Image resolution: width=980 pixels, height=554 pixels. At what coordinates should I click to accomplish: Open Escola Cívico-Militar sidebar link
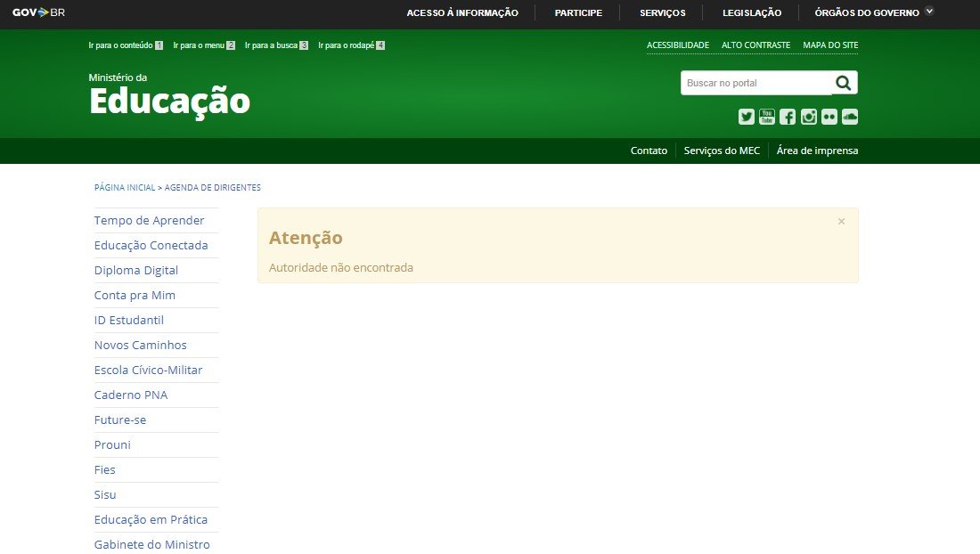[x=148, y=371]
